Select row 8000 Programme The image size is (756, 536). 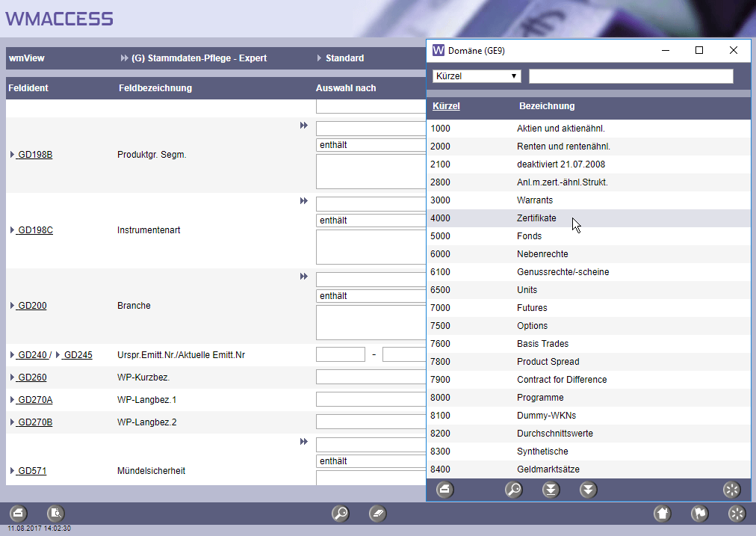click(589, 398)
